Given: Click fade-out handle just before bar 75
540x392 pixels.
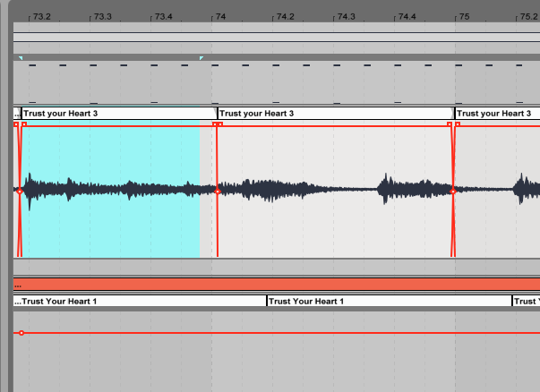Looking at the screenshot, I should [x=450, y=124].
